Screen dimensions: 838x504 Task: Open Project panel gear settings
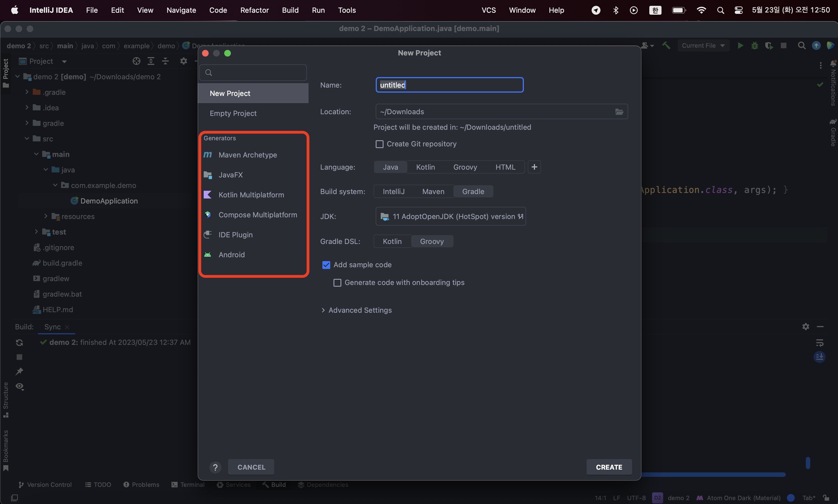tap(183, 61)
